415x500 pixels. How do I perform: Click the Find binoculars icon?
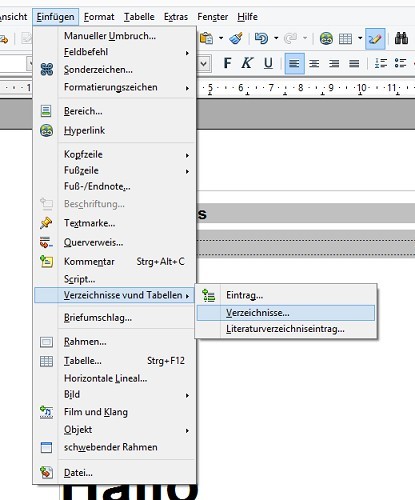click(401, 39)
